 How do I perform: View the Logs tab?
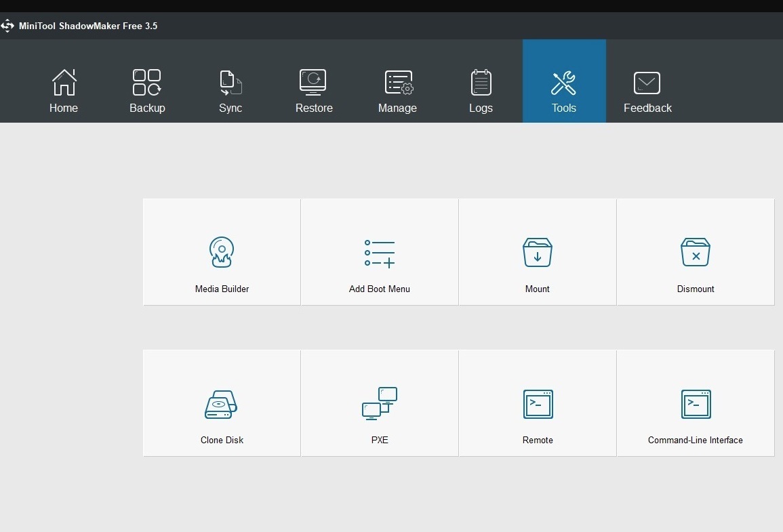click(481, 90)
